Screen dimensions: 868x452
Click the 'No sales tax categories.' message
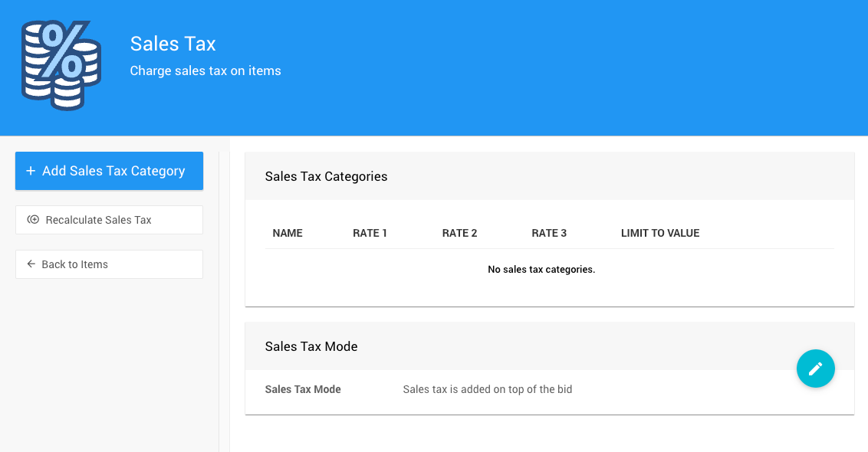click(541, 270)
